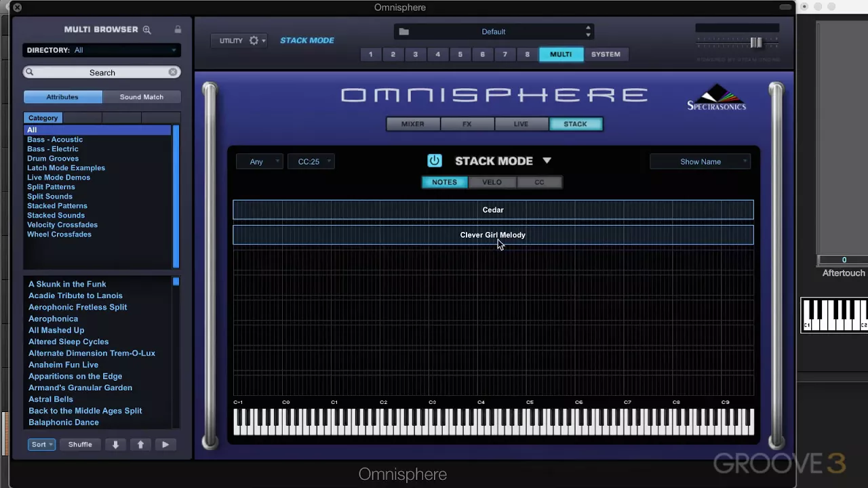Click the System button
Screen dimensions: 868x488
(606, 54)
